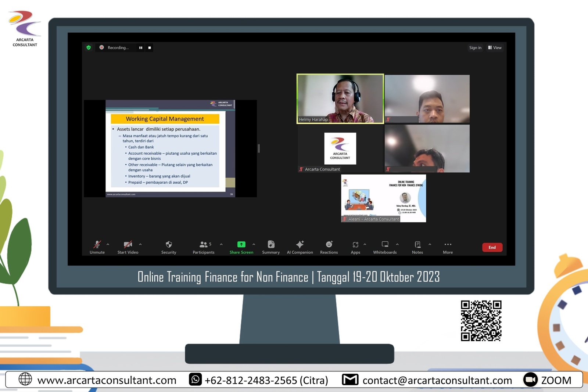Click the green Share Screen icon
Viewport: 588px width, 392px height.
(x=241, y=245)
